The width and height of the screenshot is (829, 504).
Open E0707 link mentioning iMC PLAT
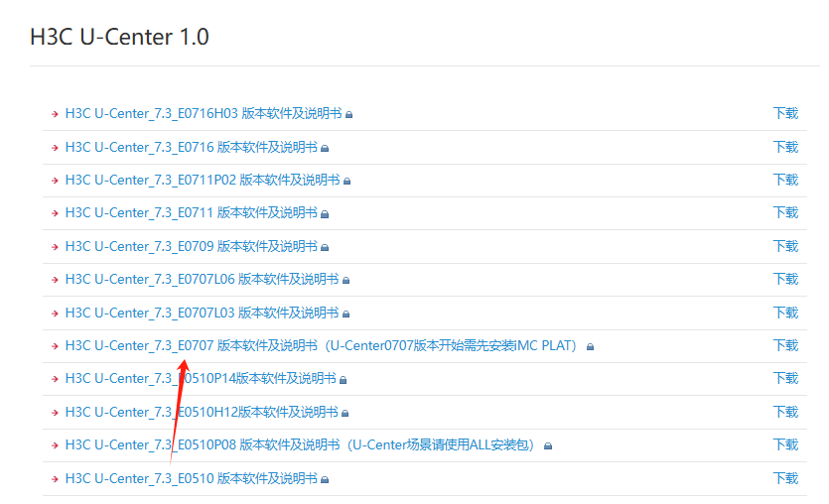[x=322, y=345]
